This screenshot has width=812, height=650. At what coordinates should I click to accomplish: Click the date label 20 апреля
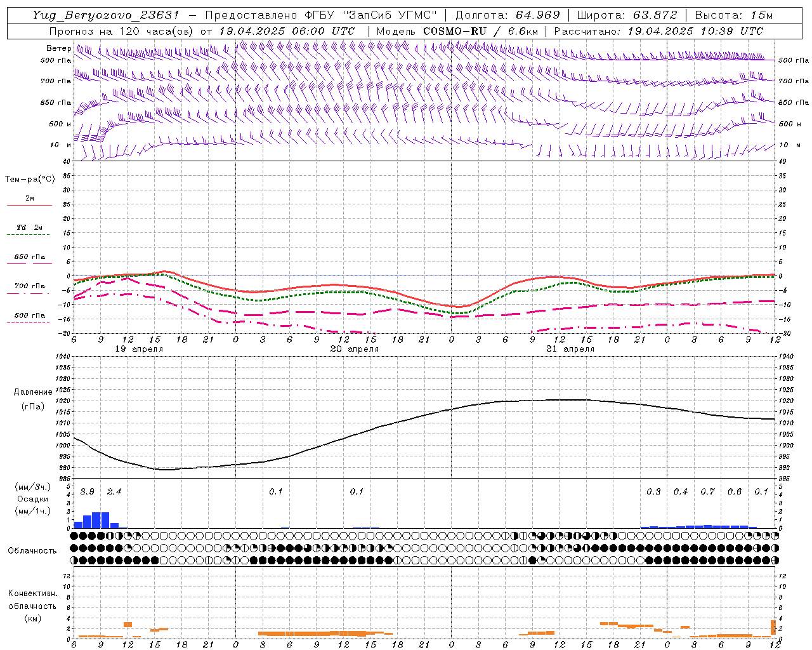355,349
